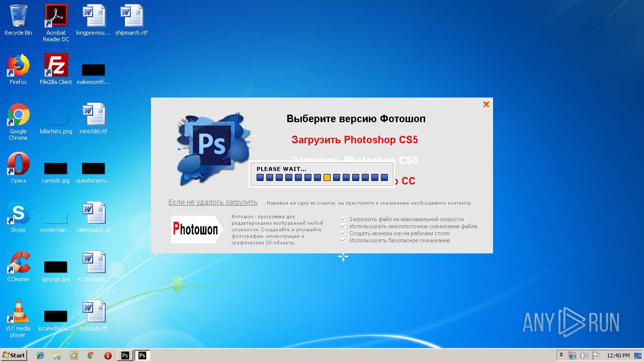Viewport: 644px width, 362px height.
Task: Toggle 'Использовать безопасное скачивание' checkbox
Action: click(344, 240)
